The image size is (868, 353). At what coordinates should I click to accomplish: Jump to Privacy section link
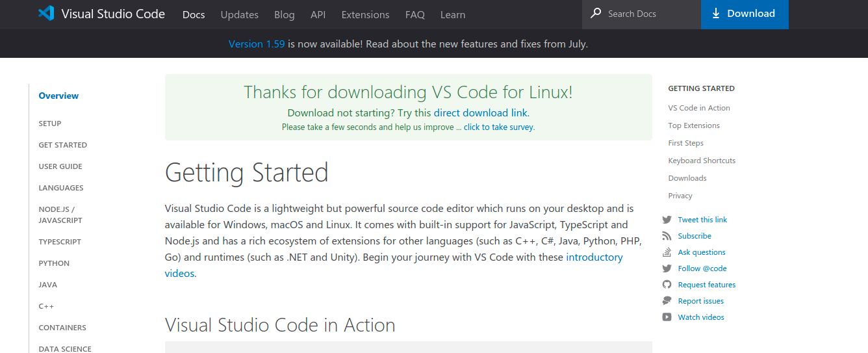680,196
